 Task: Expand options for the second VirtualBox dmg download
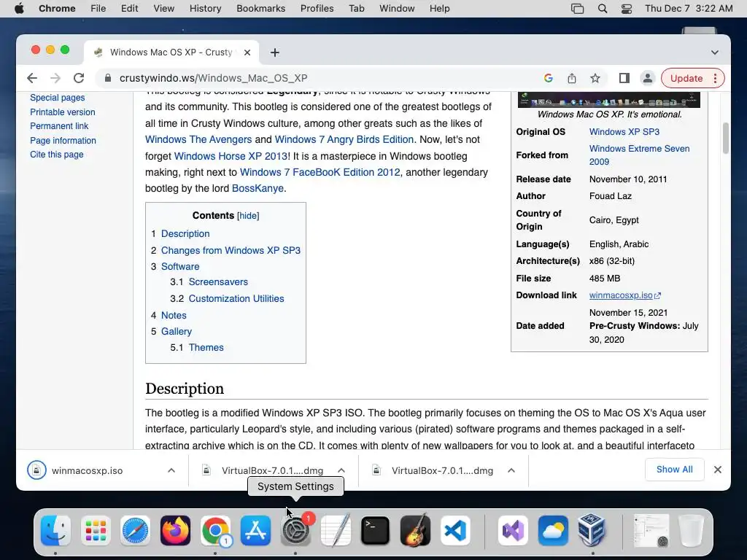pos(511,470)
